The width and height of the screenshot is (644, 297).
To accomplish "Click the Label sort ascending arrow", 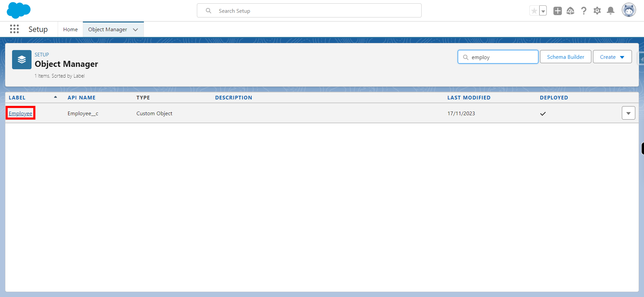I will [55, 97].
